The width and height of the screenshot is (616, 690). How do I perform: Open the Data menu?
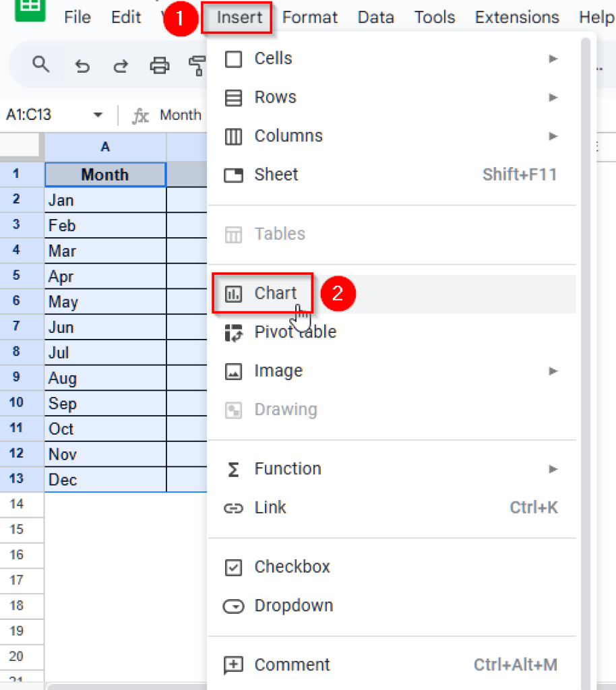tap(375, 18)
